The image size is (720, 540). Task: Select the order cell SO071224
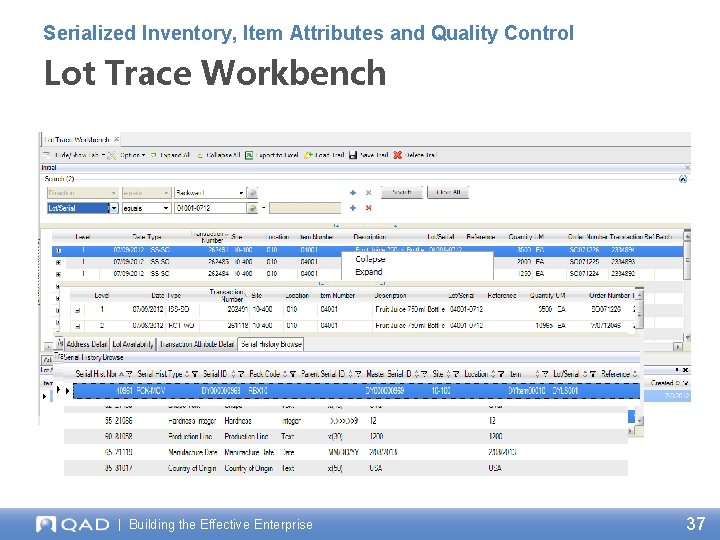coord(584,274)
